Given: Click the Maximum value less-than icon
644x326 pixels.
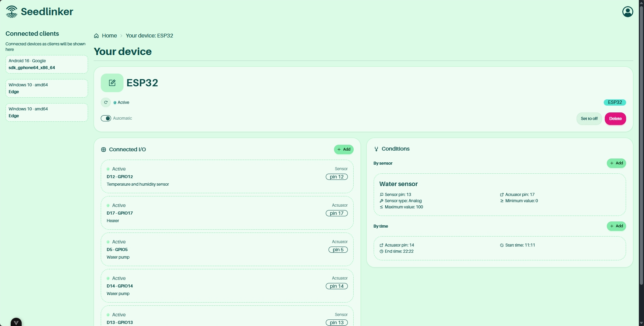Looking at the screenshot, I should [382, 207].
